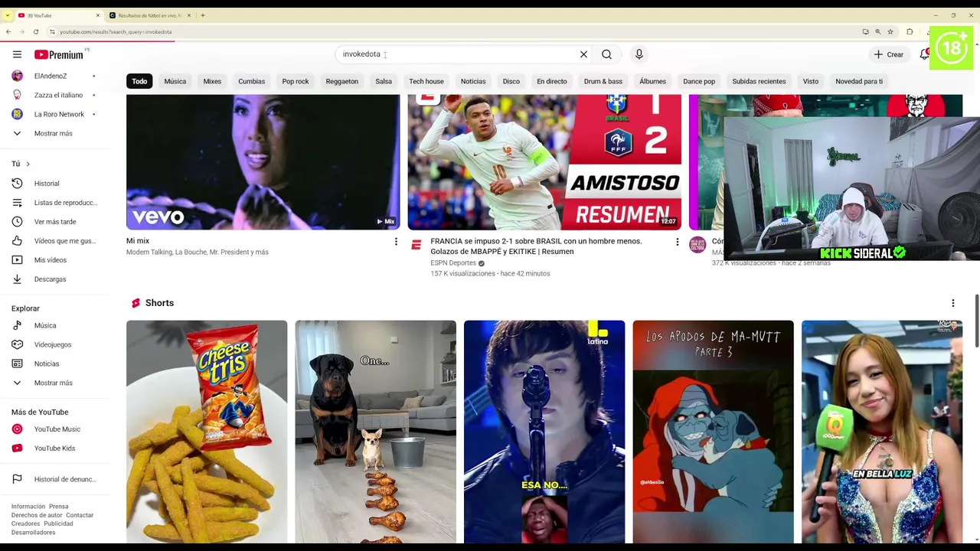Select the Todo filter chip
The image size is (980, 551).
tap(139, 81)
